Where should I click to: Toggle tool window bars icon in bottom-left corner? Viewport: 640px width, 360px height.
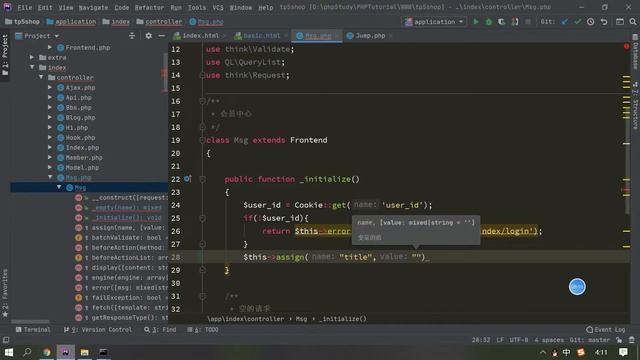[x=6, y=340]
